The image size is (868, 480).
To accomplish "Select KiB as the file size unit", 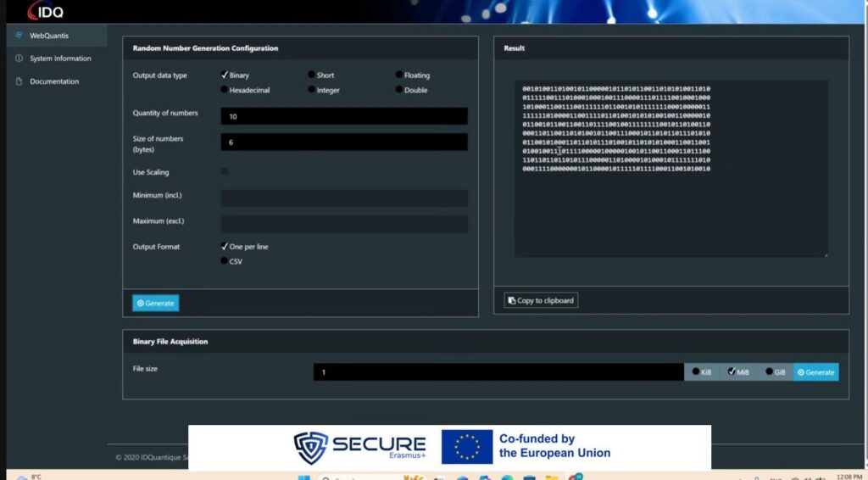I will 697,371.
